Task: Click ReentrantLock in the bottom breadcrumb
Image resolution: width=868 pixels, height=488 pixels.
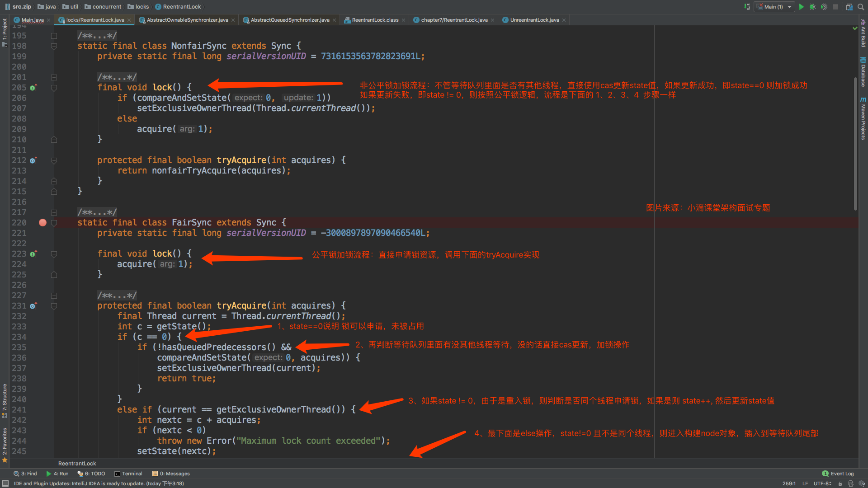Action: click(77, 464)
